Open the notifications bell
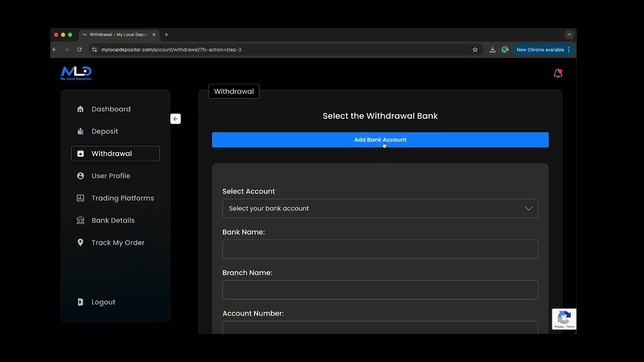644x362 pixels. pyautogui.click(x=557, y=73)
